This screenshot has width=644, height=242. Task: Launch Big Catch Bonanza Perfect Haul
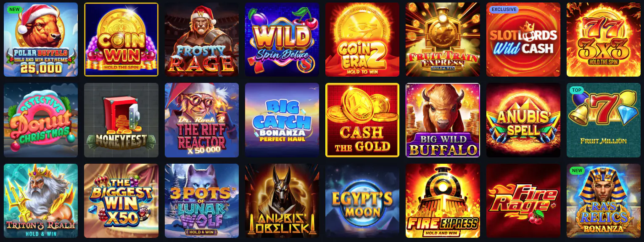(282, 120)
